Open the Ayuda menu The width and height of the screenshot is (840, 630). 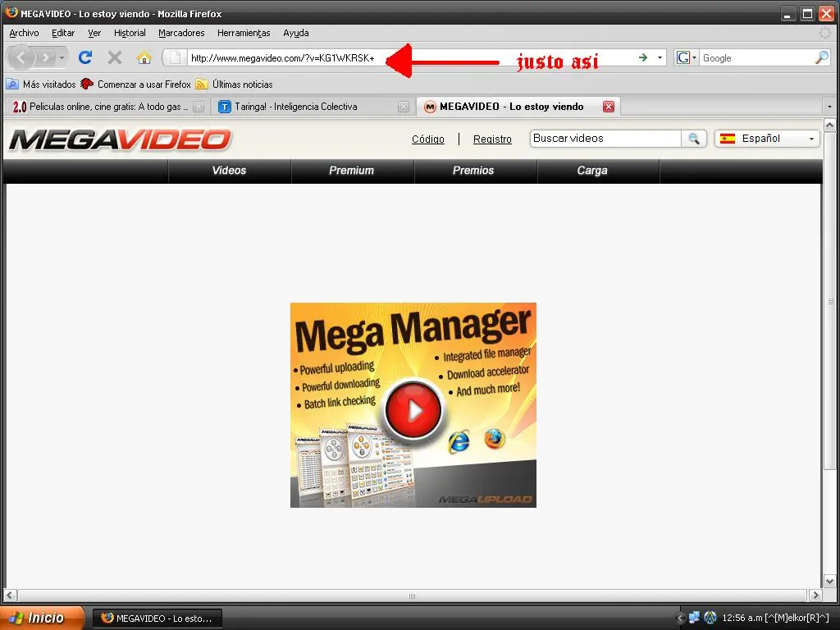pos(295,33)
